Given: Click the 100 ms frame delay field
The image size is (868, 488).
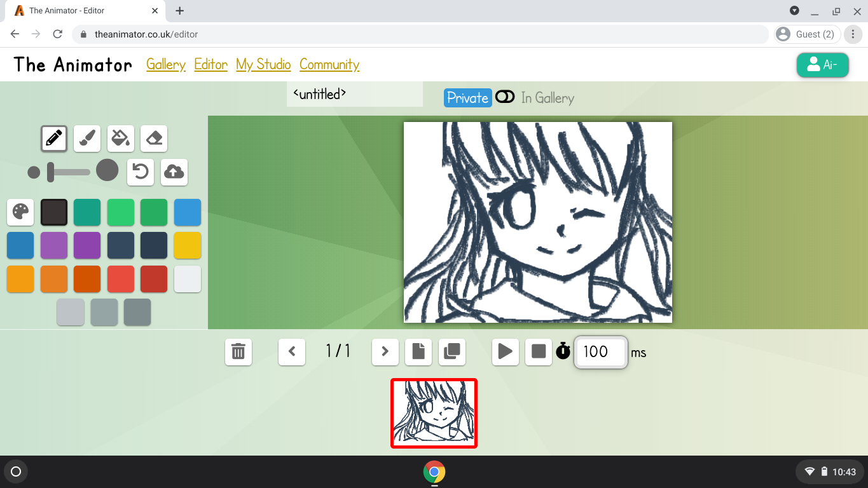Looking at the screenshot, I should point(601,352).
